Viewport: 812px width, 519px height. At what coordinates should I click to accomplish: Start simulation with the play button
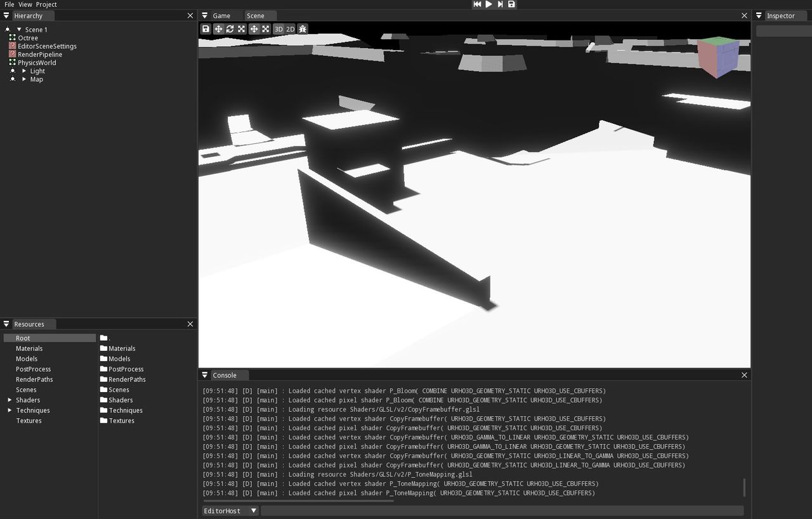(x=488, y=4)
